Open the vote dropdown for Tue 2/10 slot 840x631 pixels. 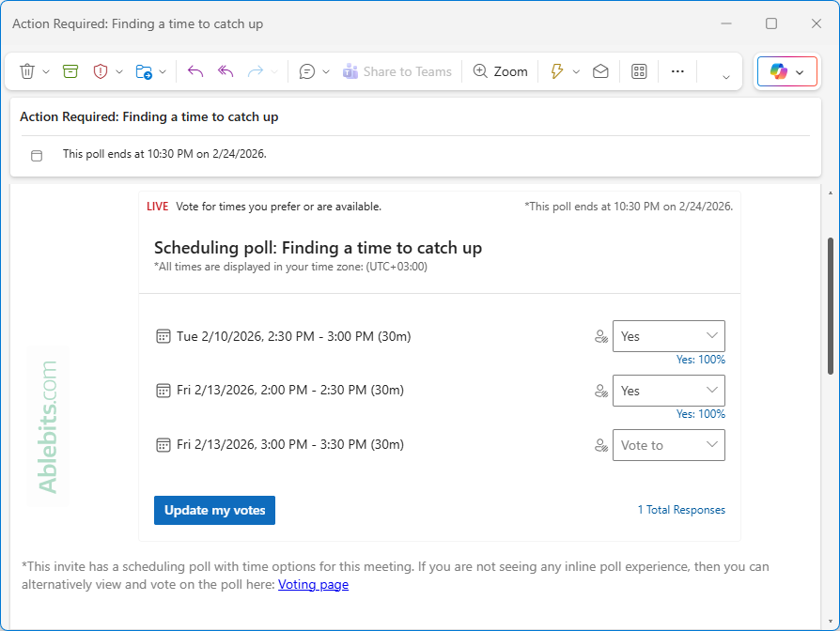[x=668, y=336]
